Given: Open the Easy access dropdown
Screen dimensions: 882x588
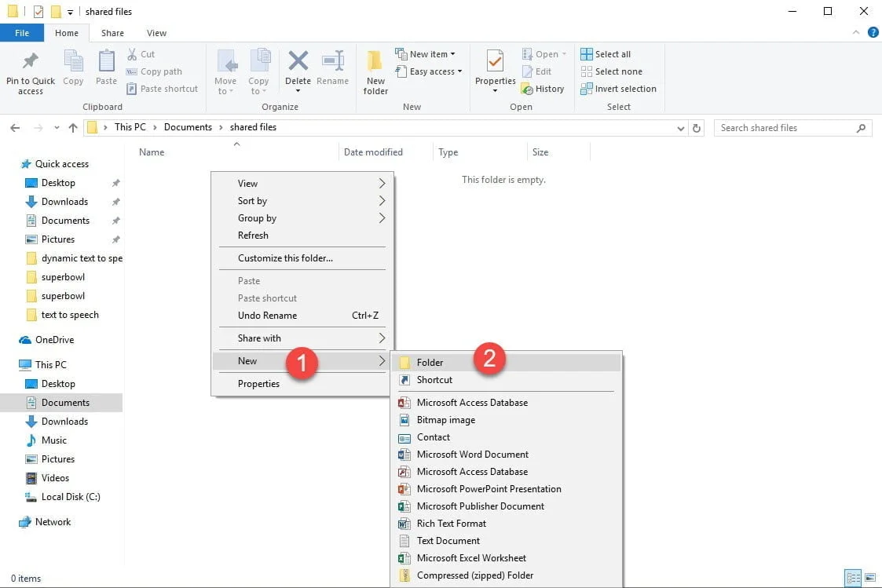Looking at the screenshot, I should click(429, 71).
